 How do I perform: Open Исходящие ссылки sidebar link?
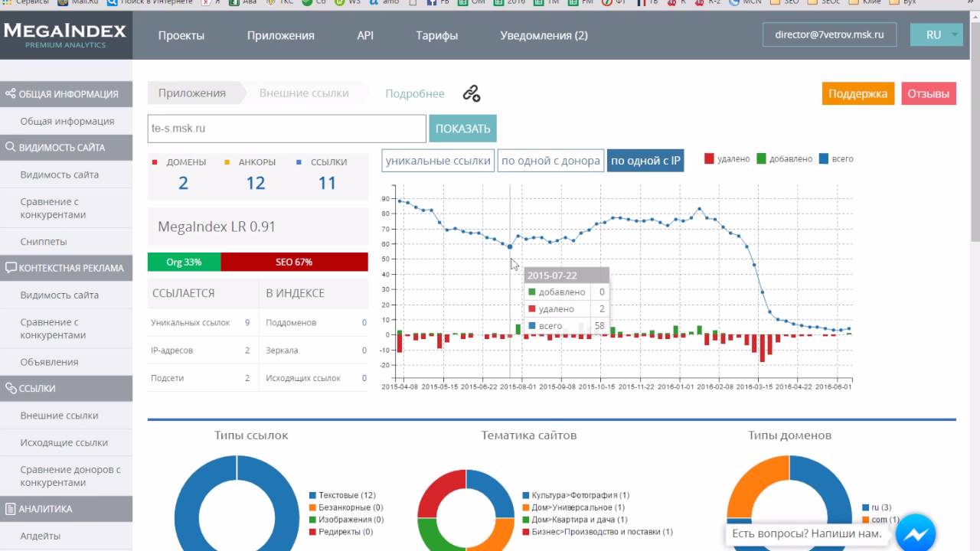pos(64,442)
